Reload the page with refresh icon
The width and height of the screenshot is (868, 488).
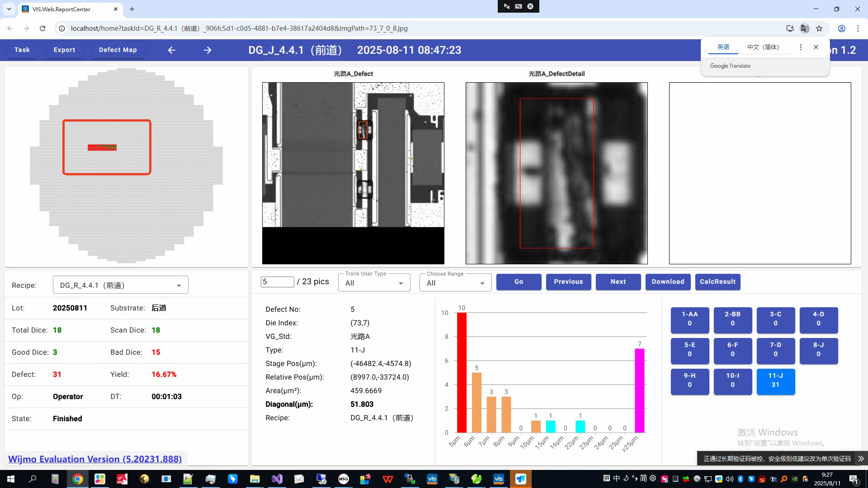[x=42, y=28]
